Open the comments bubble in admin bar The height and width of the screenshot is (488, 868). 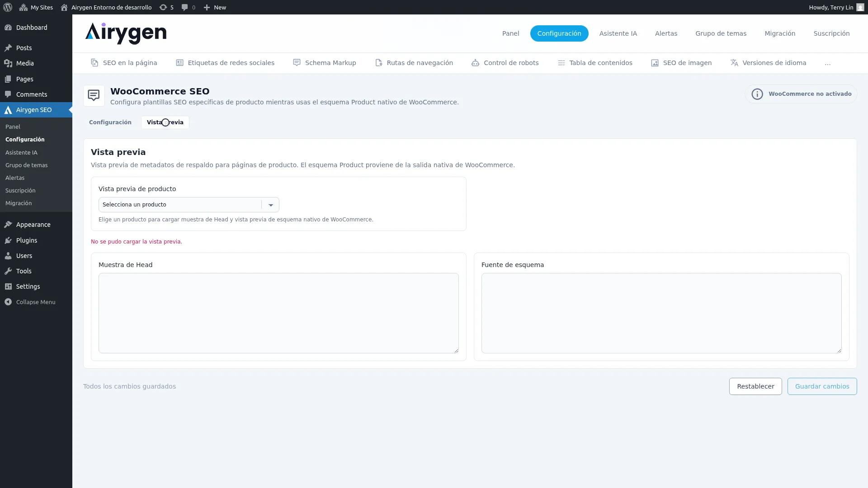[x=188, y=7]
